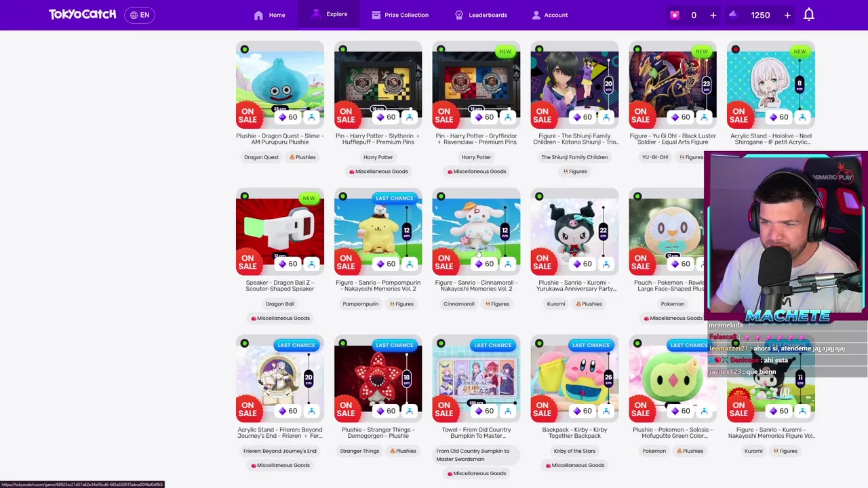The height and width of the screenshot is (488, 868).
Task: Click the Dragon Ball tag
Action: pyautogui.click(x=280, y=304)
